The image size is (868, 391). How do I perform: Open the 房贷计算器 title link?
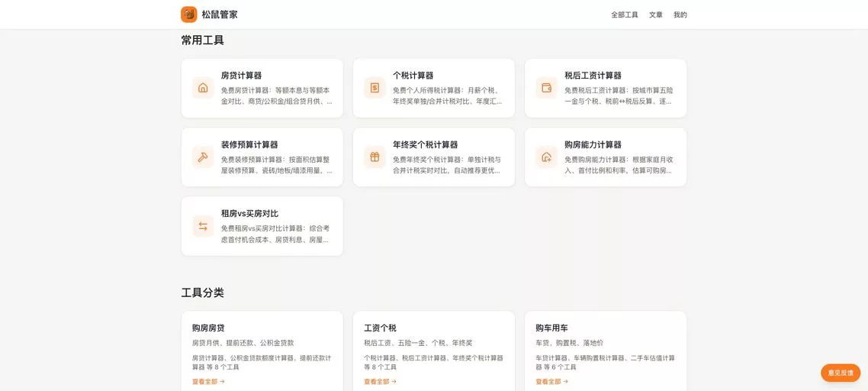(x=241, y=76)
